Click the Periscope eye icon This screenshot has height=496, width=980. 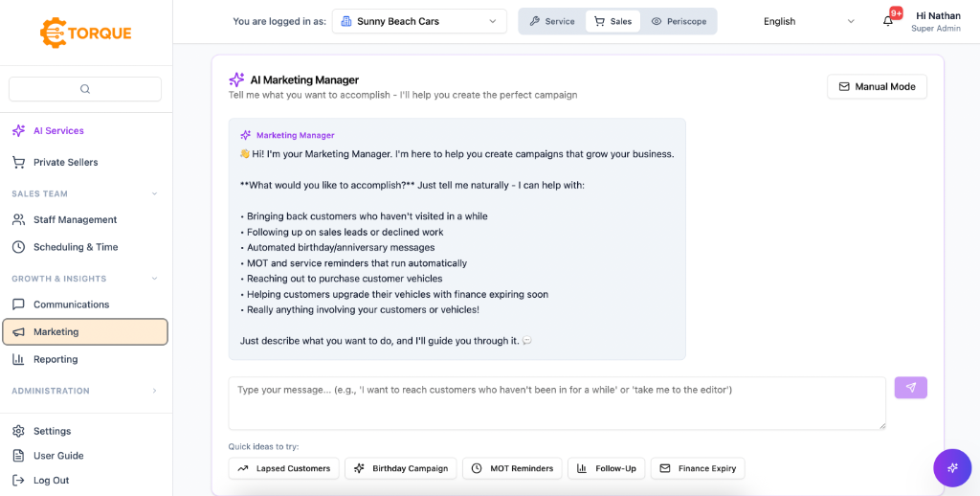(657, 21)
